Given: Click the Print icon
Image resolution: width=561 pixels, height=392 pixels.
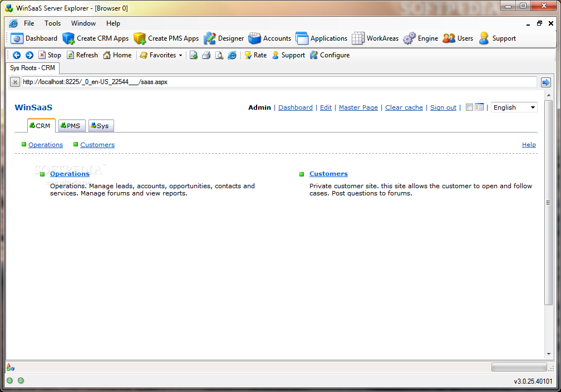Looking at the screenshot, I should 206,55.
